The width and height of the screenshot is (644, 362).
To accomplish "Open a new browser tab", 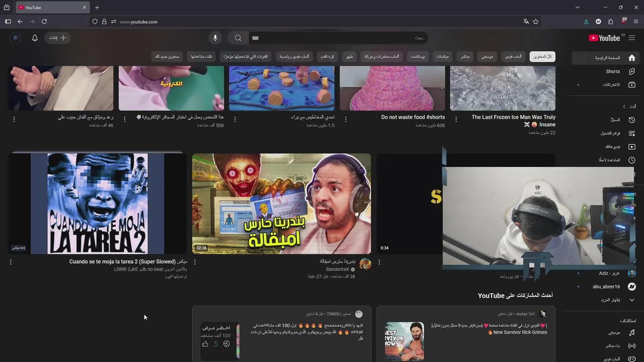I will 97,8.
